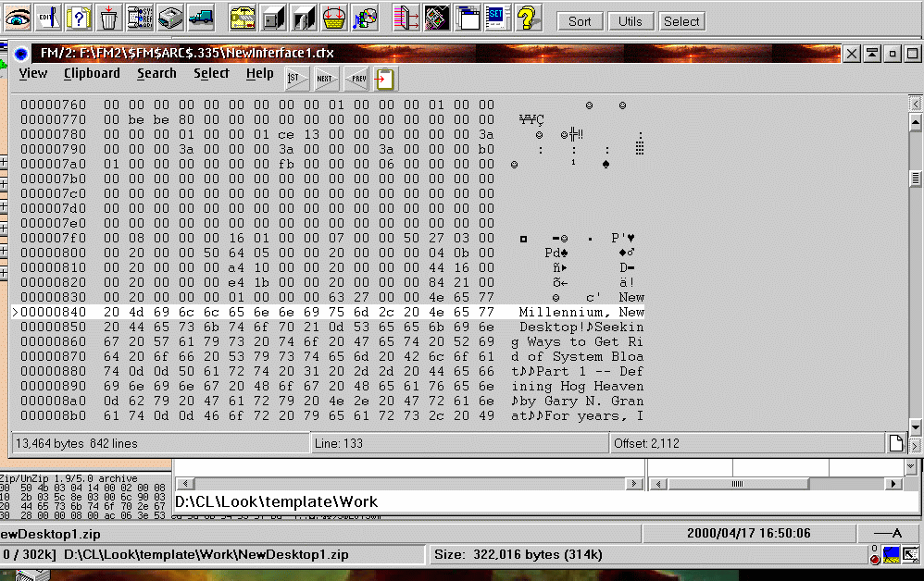
Task: Open the Search menu
Action: click(156, 73)
